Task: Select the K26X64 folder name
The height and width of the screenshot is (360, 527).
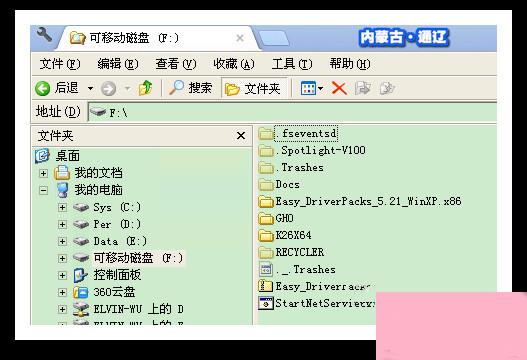Action: point(293,235)
